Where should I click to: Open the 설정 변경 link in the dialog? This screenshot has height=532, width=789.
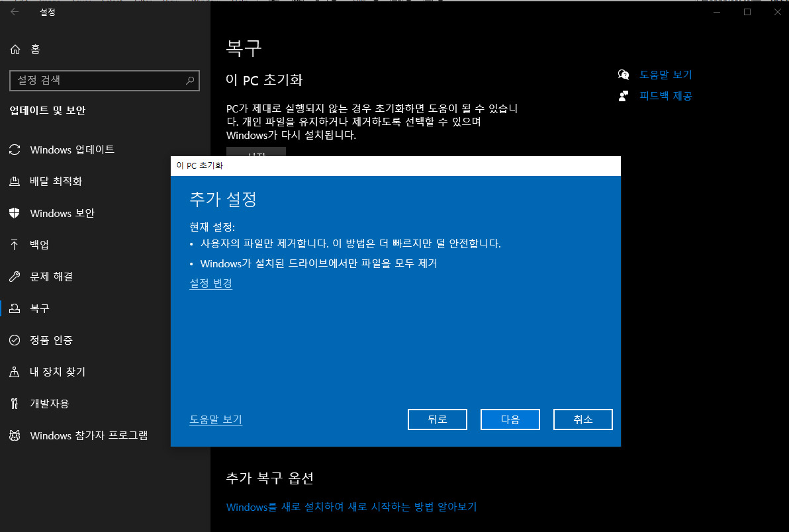(210, 283)
